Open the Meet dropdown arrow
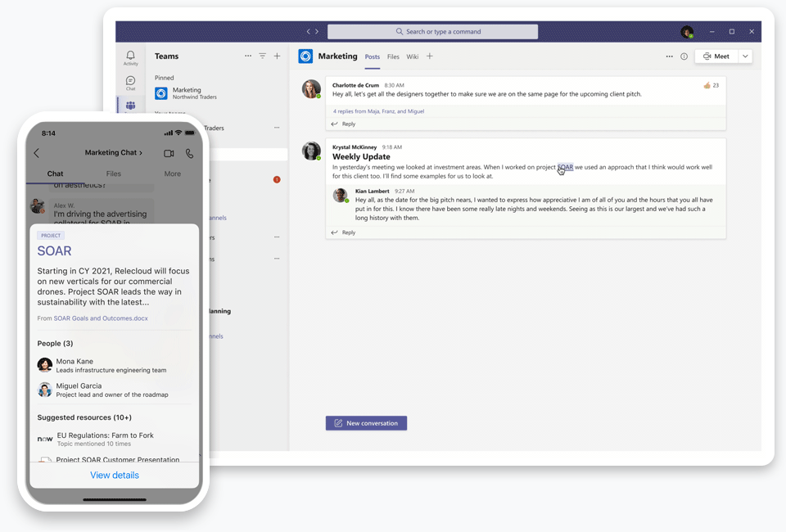Image resolution: width=786 pixels, height=532 pixels. [x=743, y=56]
